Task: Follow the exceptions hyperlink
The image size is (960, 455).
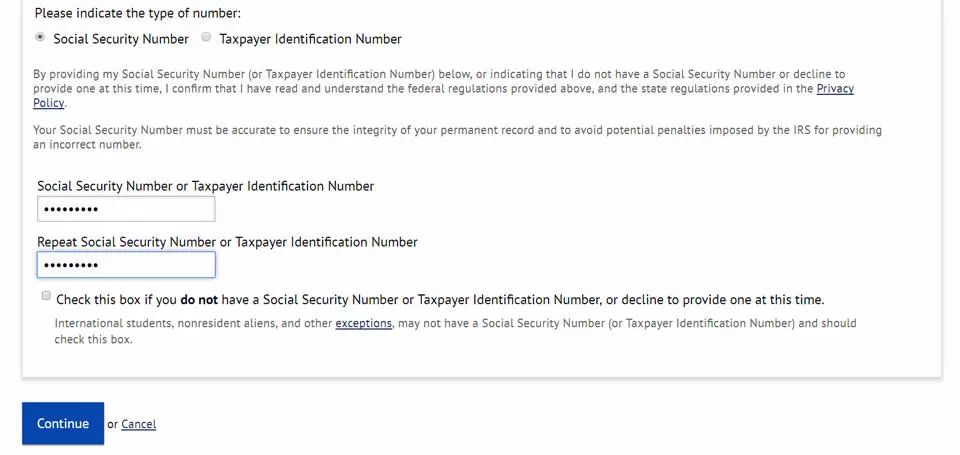Action: (363, 323)
